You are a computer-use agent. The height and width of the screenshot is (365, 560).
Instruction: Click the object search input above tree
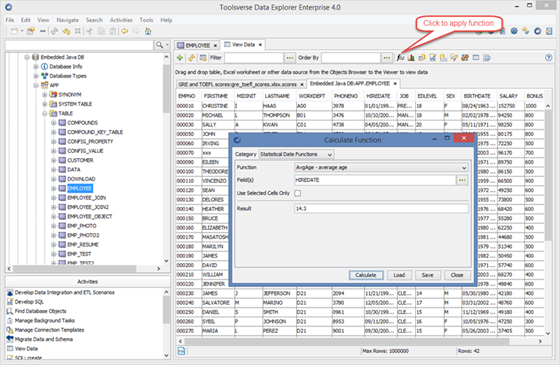[x=79, y=45]
